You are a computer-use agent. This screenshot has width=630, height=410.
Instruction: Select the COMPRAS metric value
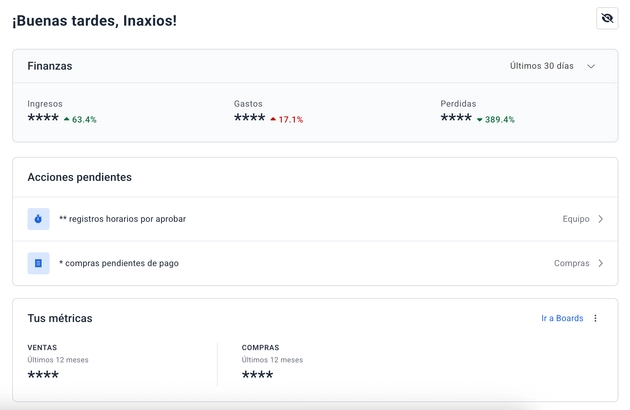point(257,376)
